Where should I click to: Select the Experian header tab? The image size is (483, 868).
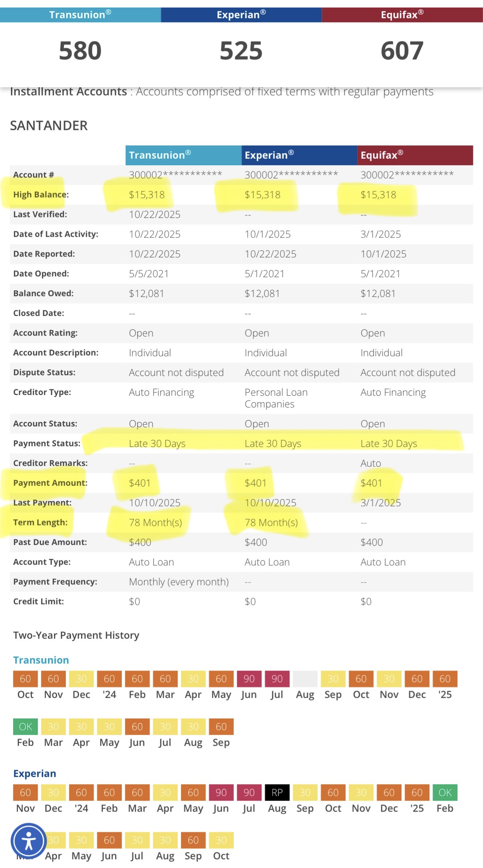tap(241, 15)
